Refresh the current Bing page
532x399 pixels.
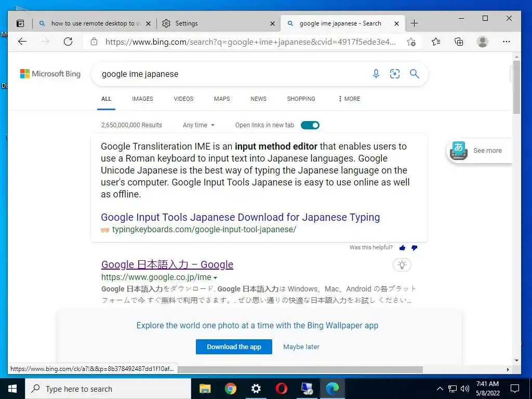(x=68, y=42)
